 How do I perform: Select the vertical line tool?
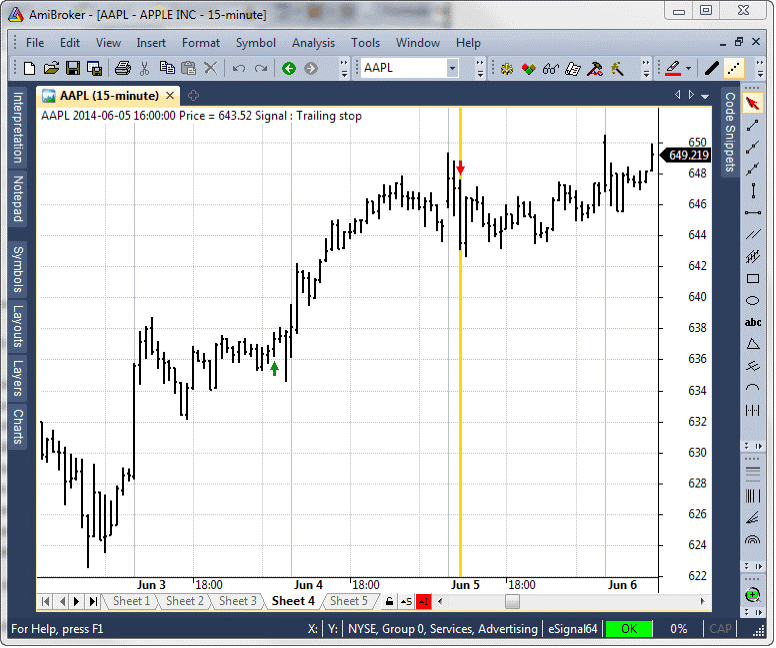click(x=753, y=191)
